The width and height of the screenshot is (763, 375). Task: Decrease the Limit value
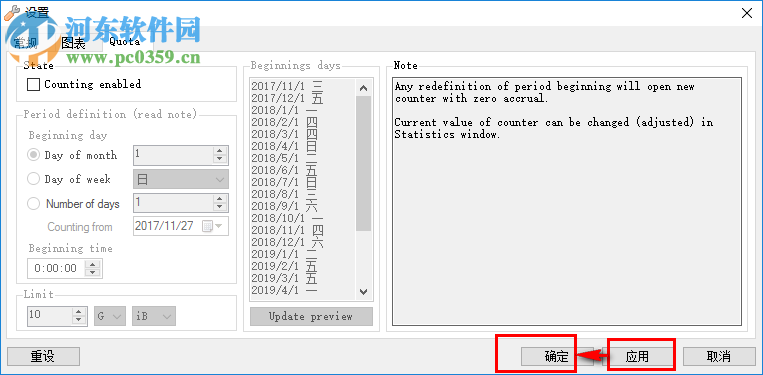click(79, 320)
